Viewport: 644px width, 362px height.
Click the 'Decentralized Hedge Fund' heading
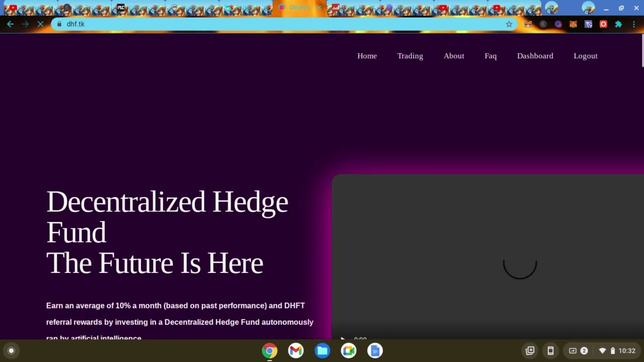coord(167,217)
